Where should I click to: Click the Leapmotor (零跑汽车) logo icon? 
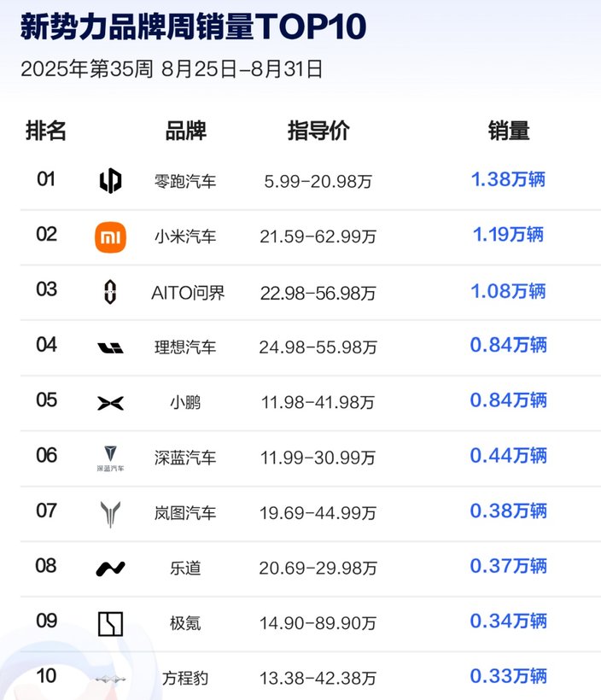click(x=110, y=180)
